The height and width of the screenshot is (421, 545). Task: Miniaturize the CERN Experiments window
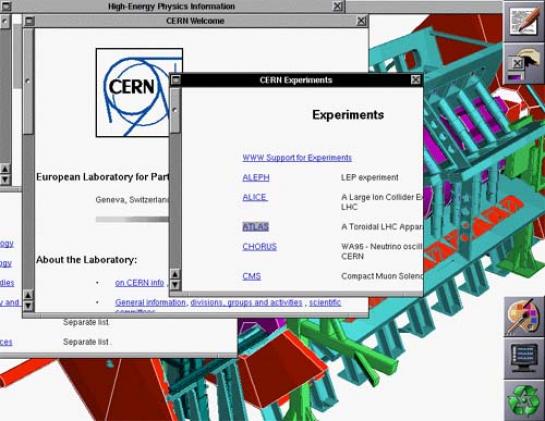pos(176,80)
